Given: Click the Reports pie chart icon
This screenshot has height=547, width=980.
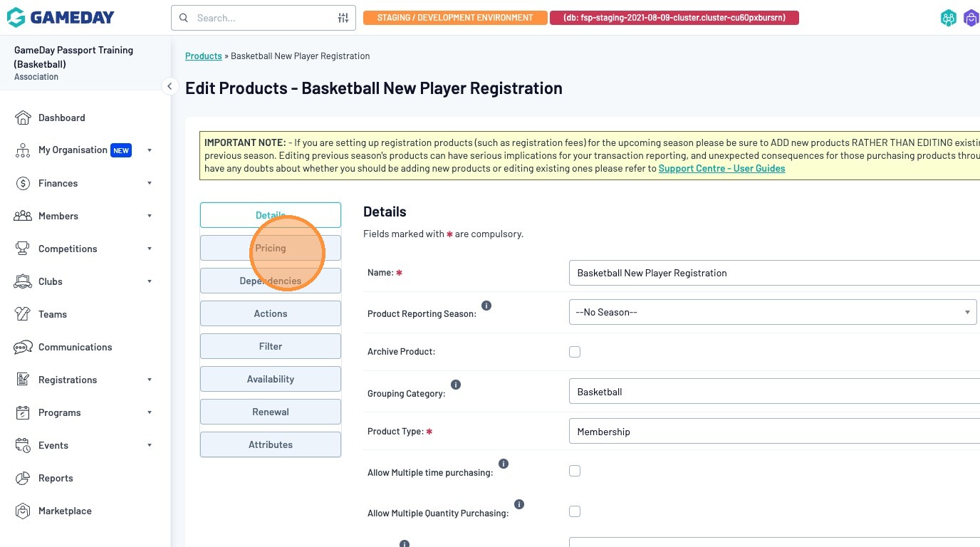Looking at the screenshot, I should pyautogui.click(x=23, y=478).
